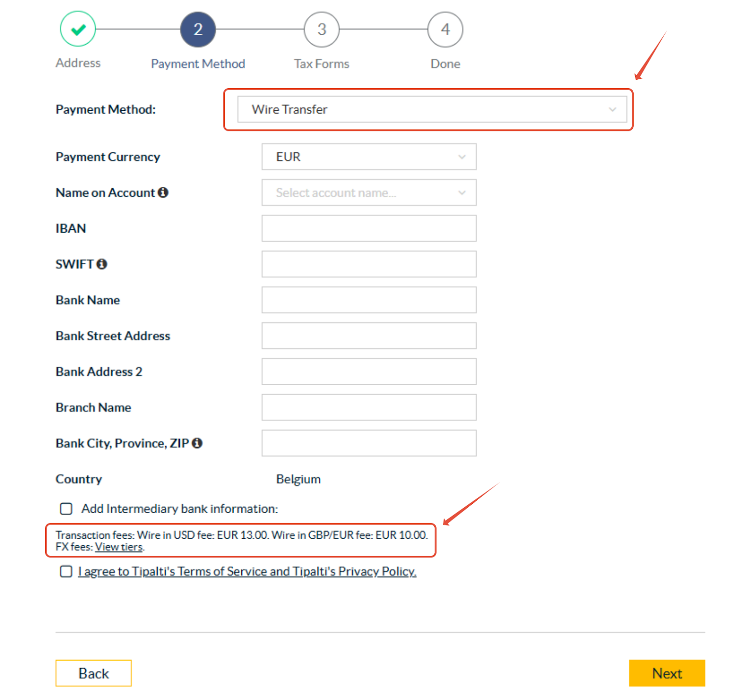Image resolution: width=751 pixels, height=700 pixels.
Task: Click into the IBAN input field
Action: tap(369, 228)
